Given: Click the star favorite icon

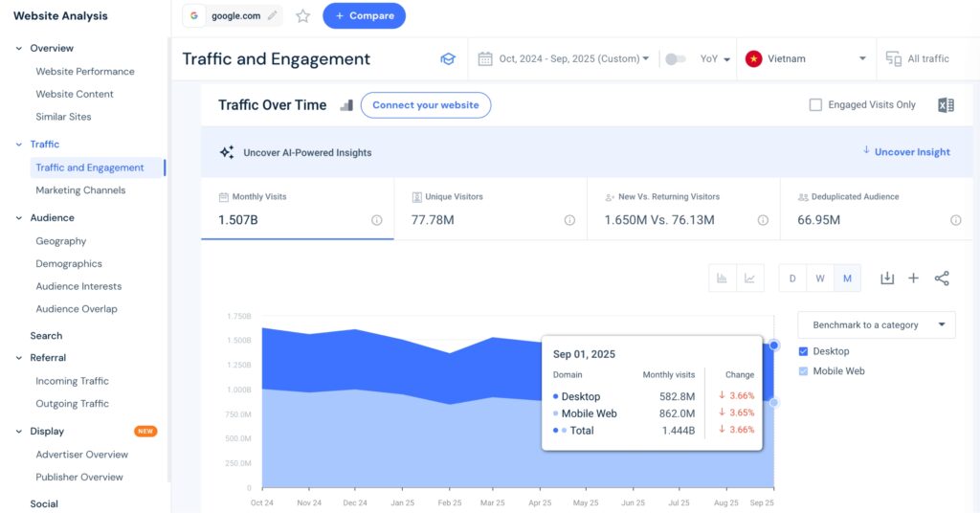Looking at the screenshot, I should 302,15.
